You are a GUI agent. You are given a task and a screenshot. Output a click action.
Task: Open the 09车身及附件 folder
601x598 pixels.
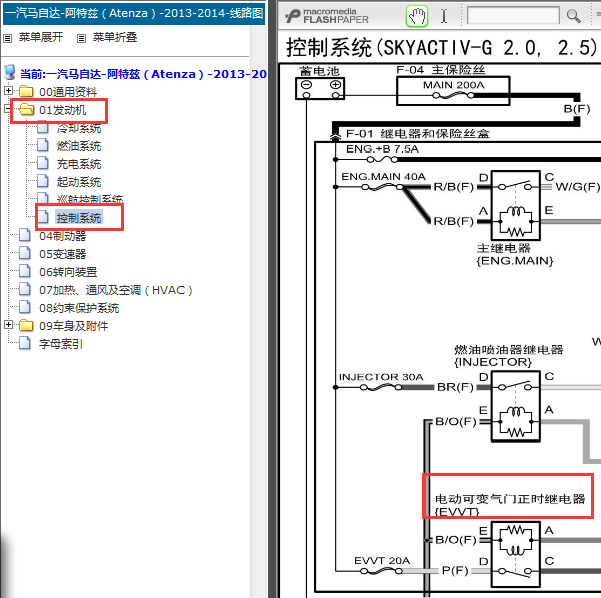(x=74, y=326)
